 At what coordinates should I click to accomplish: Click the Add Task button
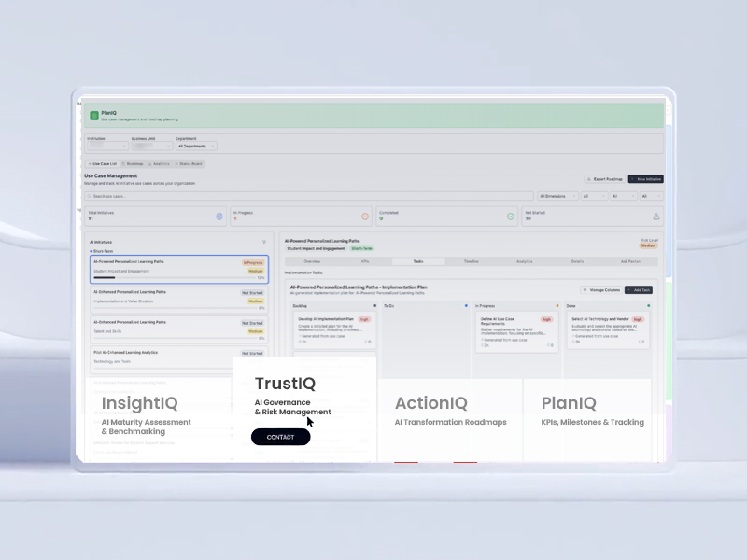tap(639, 290)
